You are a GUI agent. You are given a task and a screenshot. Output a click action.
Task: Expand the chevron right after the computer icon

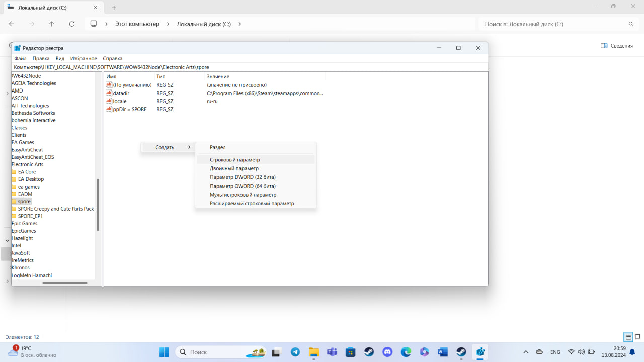click(106, 24)
